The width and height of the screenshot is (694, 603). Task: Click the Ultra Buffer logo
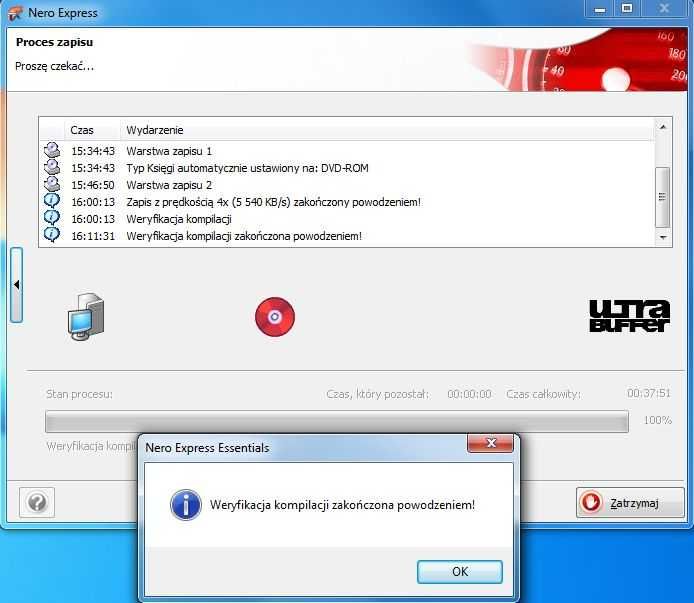[629, 315]
